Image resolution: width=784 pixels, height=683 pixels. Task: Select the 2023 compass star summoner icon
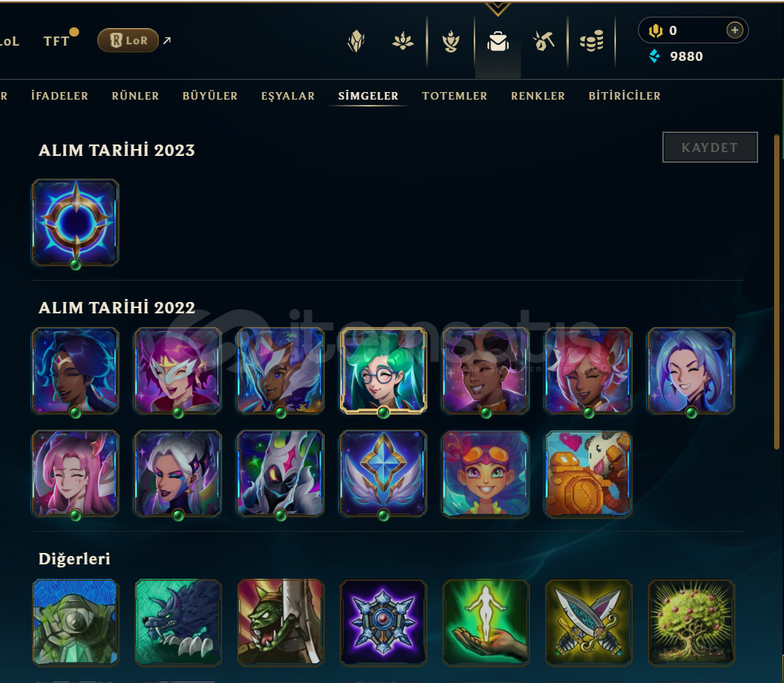75,223
